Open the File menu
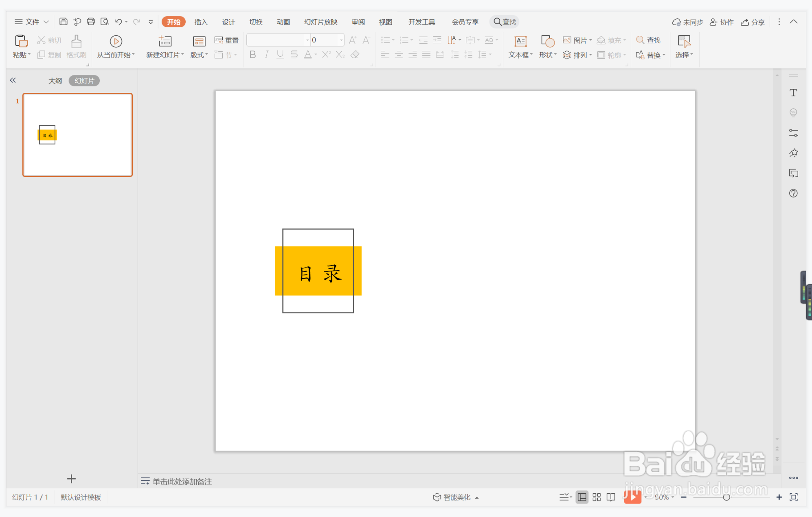 [x=32, y=22]
